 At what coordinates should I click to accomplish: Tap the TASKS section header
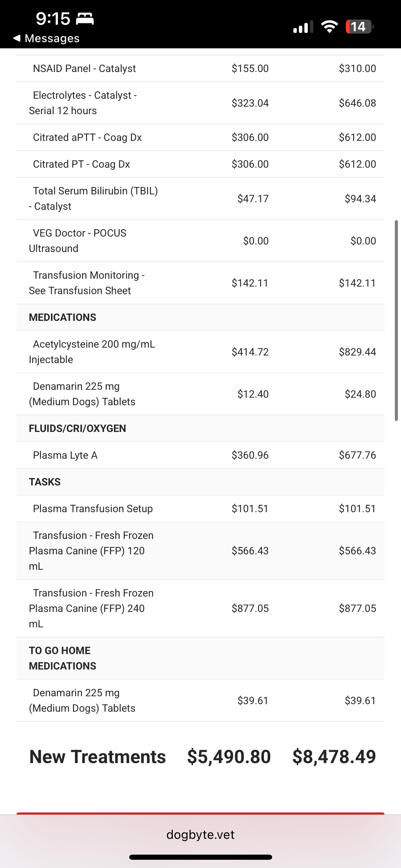coord(45,482)
